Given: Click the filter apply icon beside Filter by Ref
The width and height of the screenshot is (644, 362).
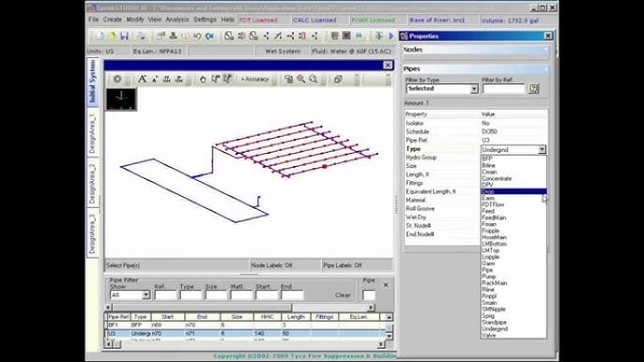Looking at the screenshot, I should (x=533, y=88).
